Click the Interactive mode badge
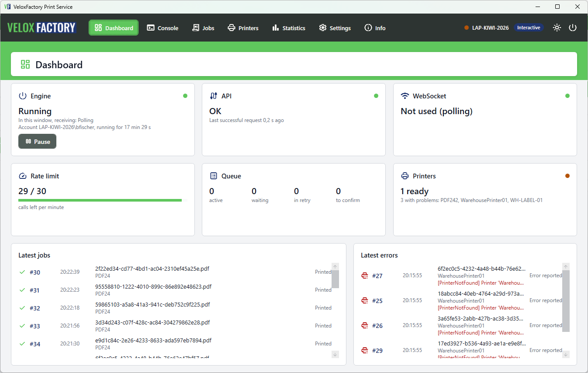Image resolution: width=588 pixels, height=373 pixels. [529, 28]
